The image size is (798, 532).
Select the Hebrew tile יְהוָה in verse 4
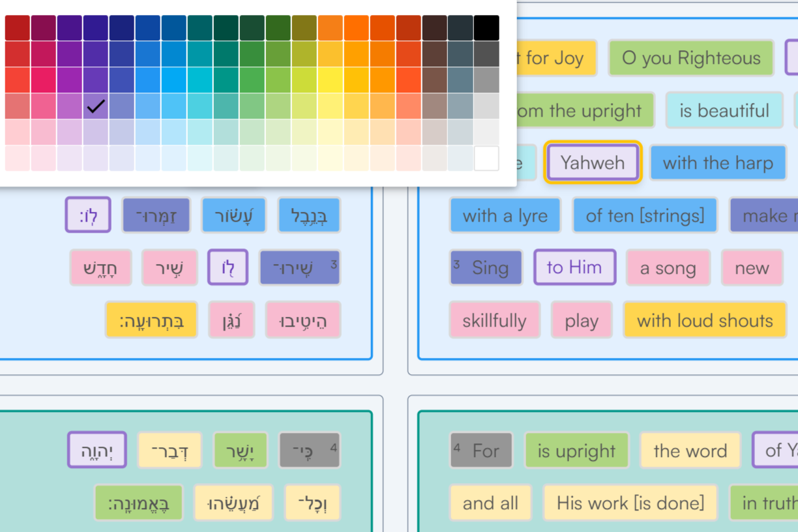coord(96,451)
